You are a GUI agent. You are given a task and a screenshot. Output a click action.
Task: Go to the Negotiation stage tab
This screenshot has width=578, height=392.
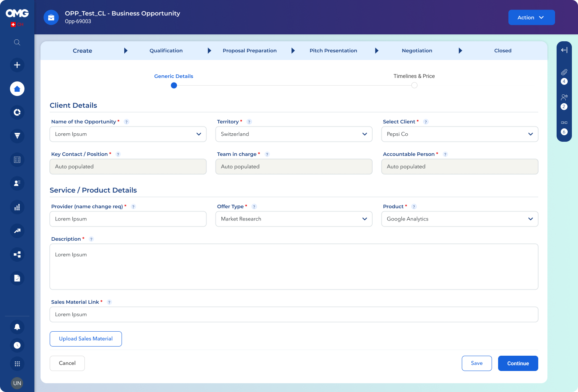[417, 50]
